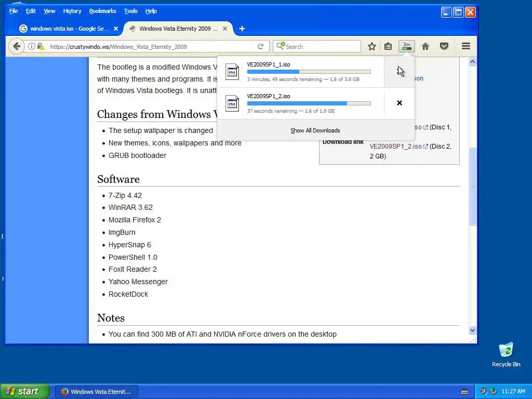Click Windows Vista Eternity taskbar button

tap(96, 392)
